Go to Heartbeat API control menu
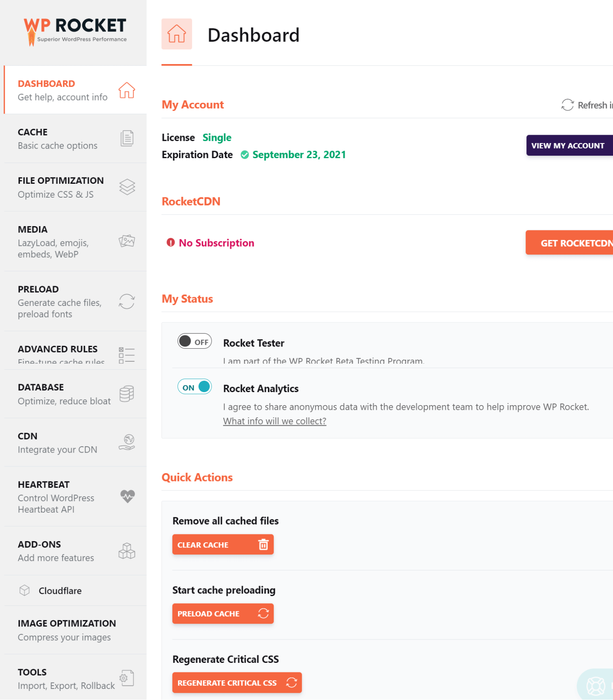The width and height of the screenshot is (613, 700). click(75, 496)
